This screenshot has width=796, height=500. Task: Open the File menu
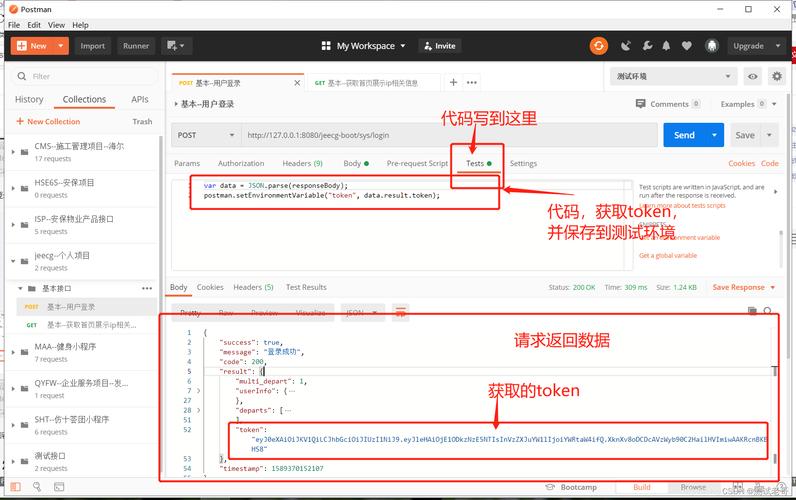[x=14, y=25]
